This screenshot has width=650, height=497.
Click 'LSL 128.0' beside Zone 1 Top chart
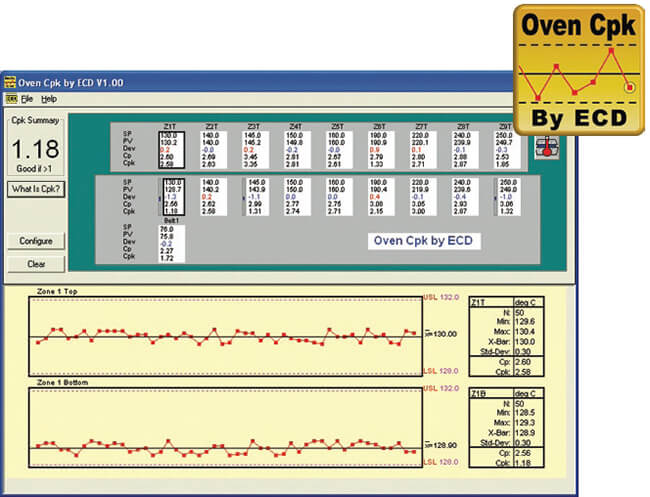click(x=441, y=371)
